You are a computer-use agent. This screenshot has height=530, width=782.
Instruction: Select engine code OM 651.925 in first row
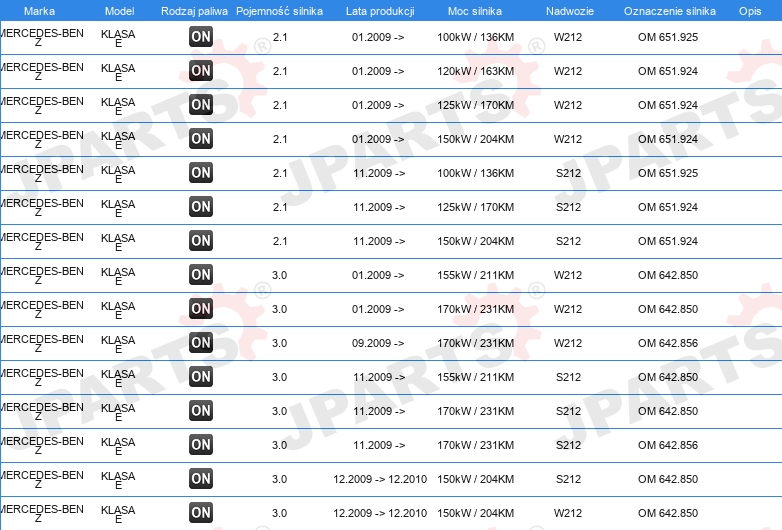[668, 37]
